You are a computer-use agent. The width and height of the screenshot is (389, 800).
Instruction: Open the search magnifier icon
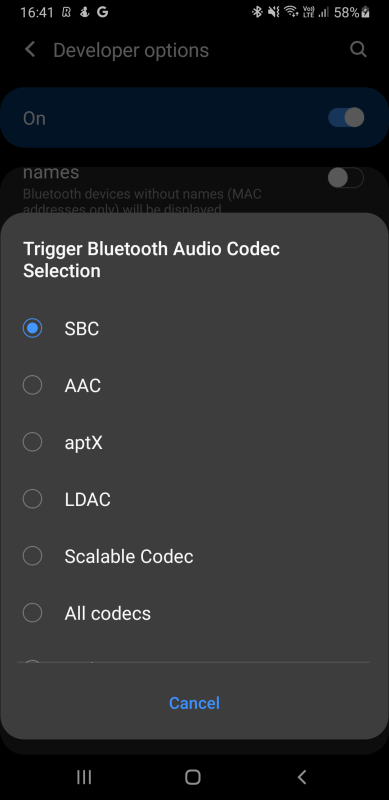(358, 49)
